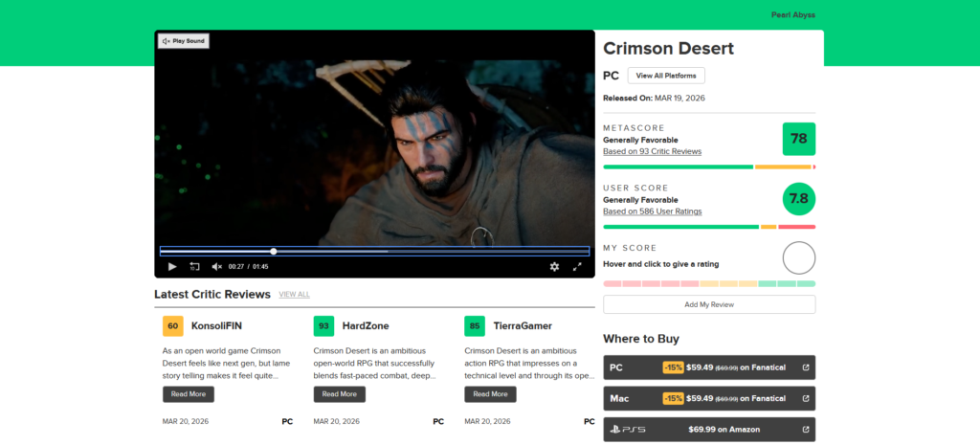Open video settings gear

(x=554, y=267)
